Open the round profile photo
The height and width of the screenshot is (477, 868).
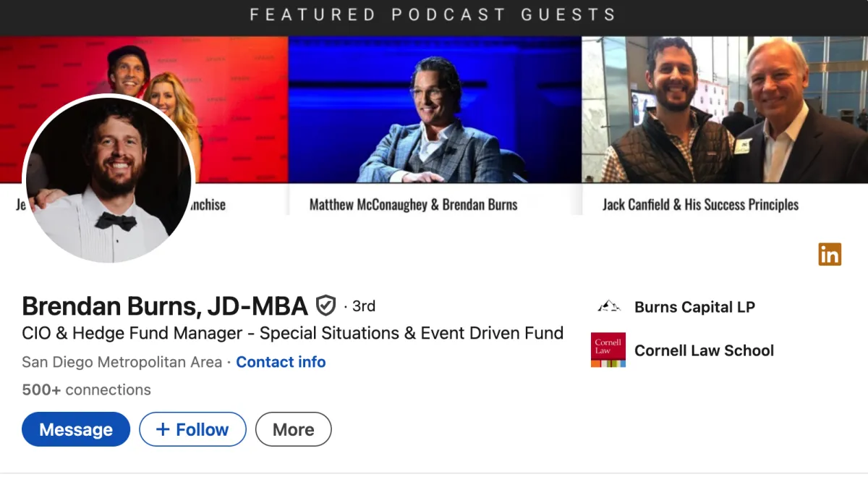click(x=109, y=179)
